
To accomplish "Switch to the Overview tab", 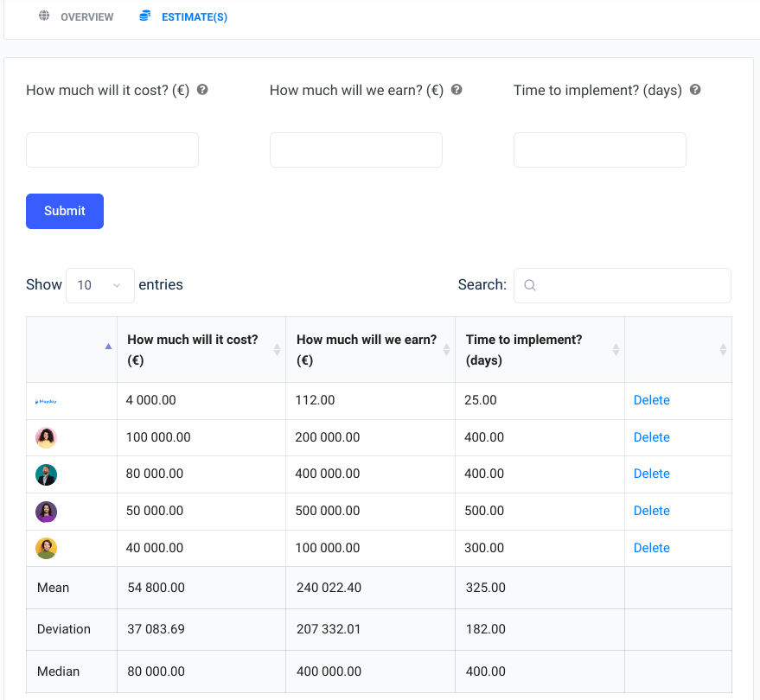I will click(86, 17).
